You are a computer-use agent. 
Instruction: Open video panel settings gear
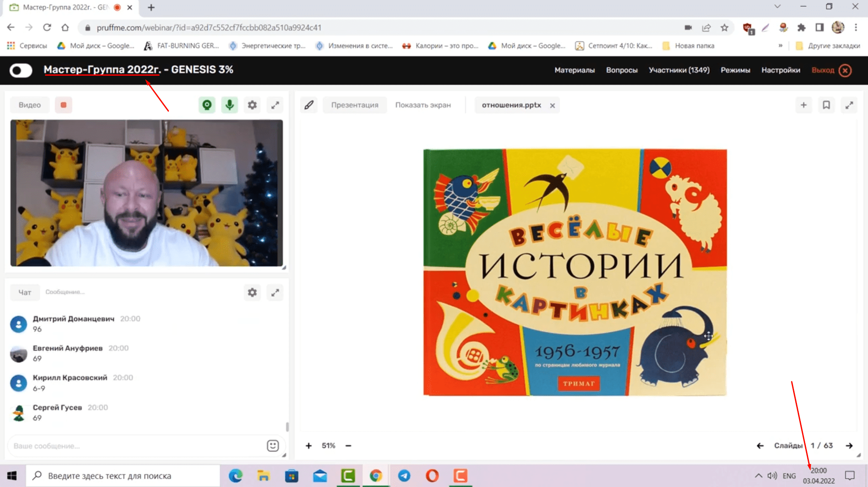[x=252, y=105]
